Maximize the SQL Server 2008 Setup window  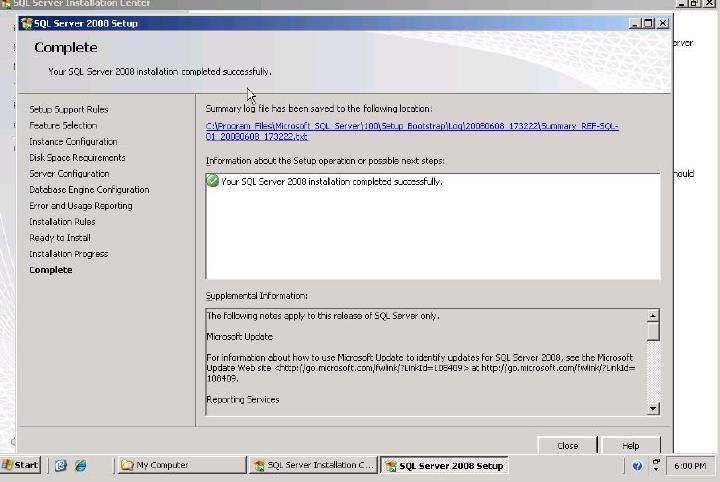click(648, 23)
